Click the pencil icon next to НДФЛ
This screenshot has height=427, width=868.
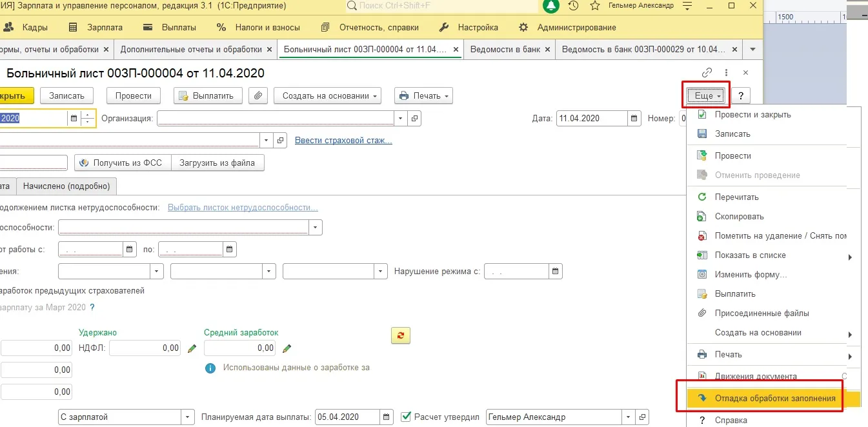click(x=192, y=348)
